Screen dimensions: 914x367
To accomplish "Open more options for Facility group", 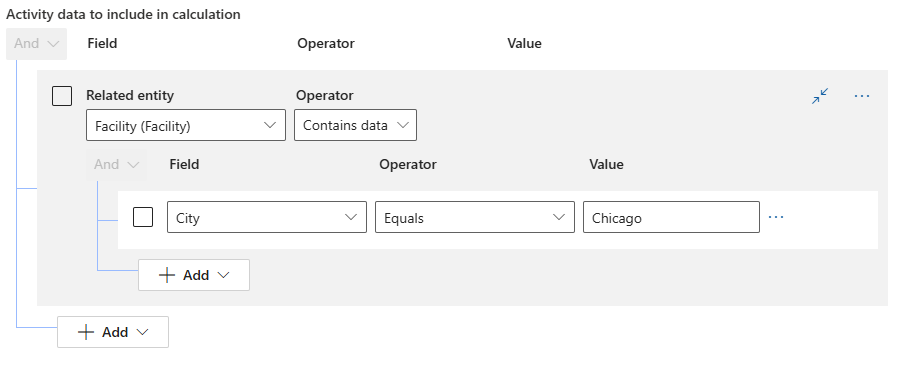I will [862, 96].
